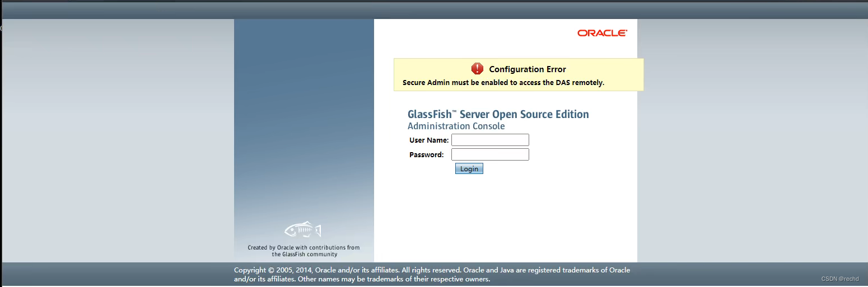Select the "Configuration Error" heading text
The width and height of the screenshot is (868, 287).
pos(528,69)
